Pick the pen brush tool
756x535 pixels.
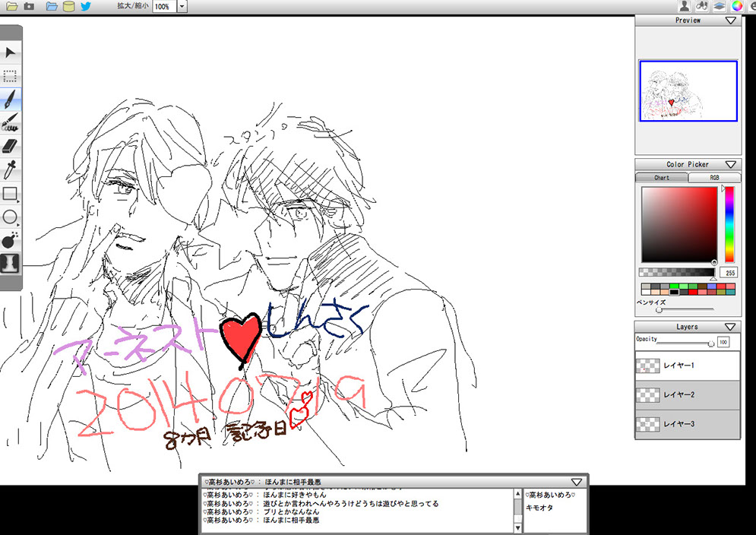coord(11,99)
